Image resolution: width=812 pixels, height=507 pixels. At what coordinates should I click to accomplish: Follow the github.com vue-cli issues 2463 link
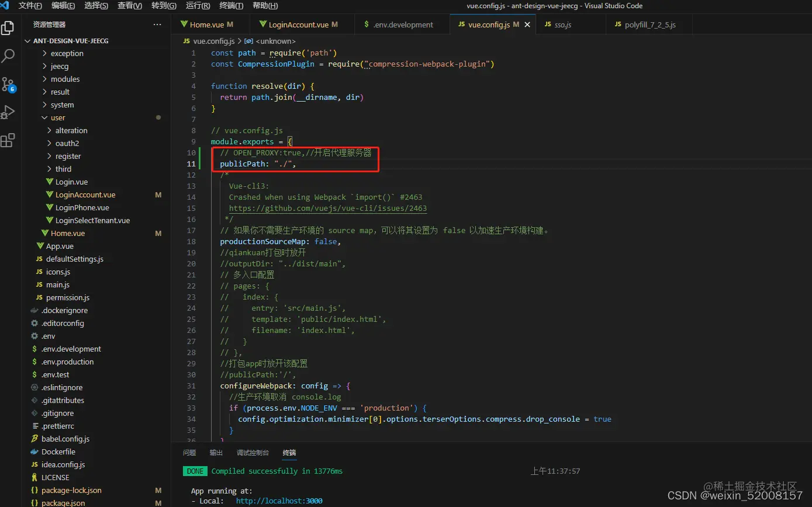[x=328, y=209]
